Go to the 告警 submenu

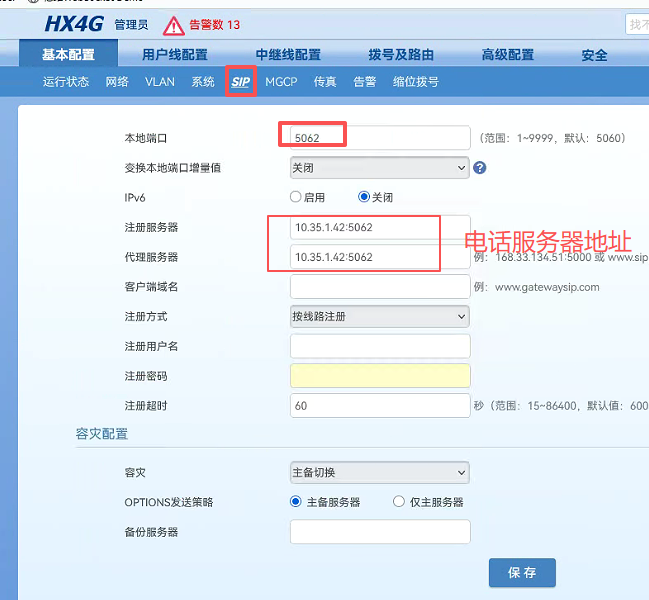[365, 82]
